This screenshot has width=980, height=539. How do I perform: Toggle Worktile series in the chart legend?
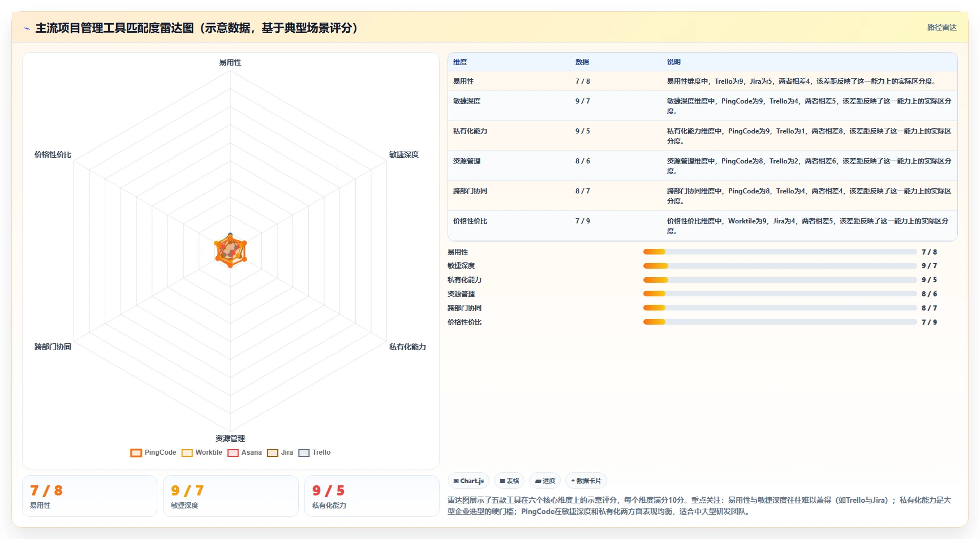[x=202, y=452]
